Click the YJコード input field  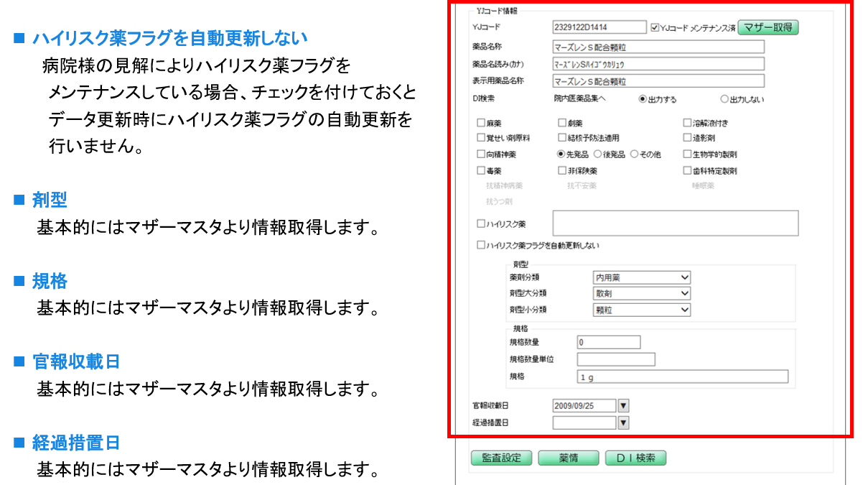pos(599,27)
